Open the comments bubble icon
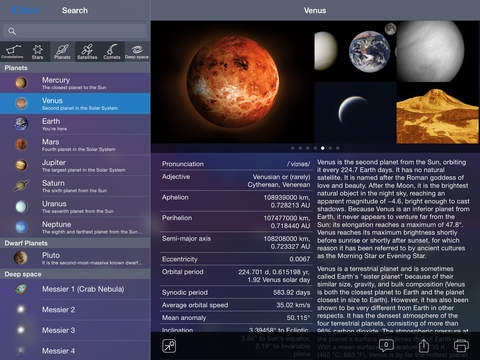Screen dimensions: 480x360 (x=386, y=346)
